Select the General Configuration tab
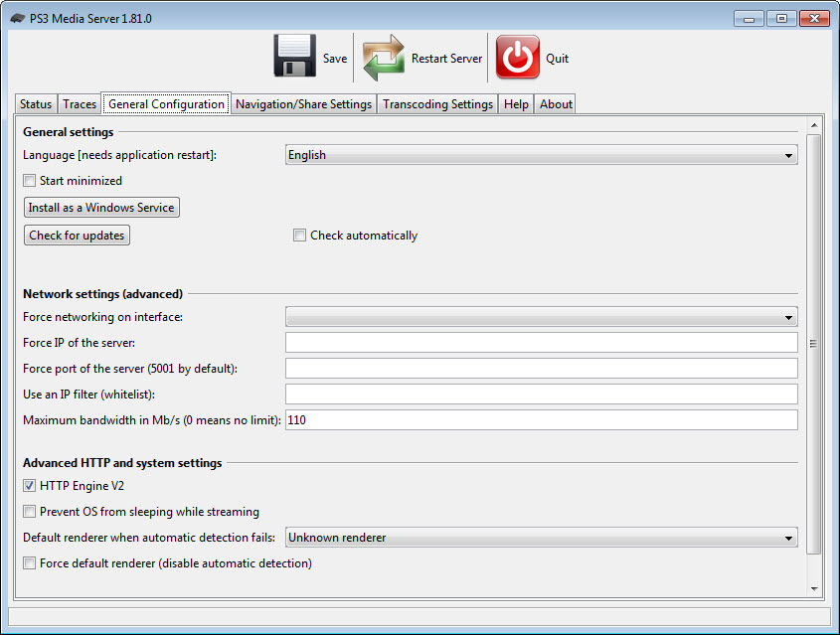 pos(166,104)
